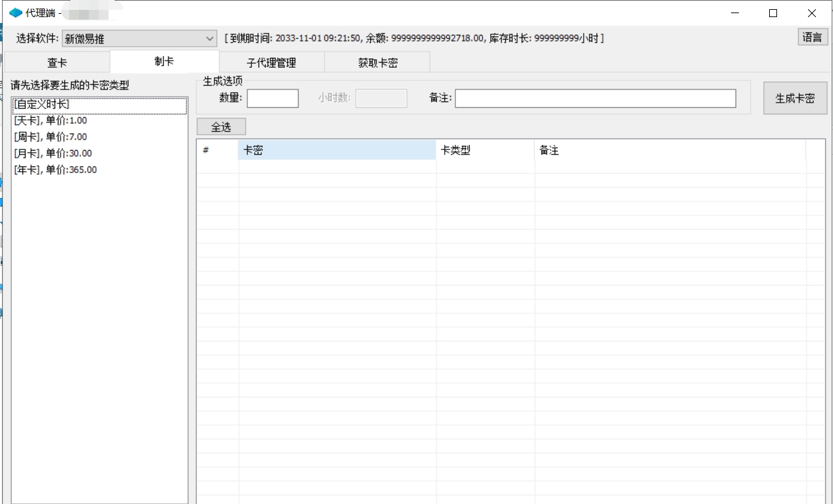Click into the 备注 text field
The height and width of the screenshot is (504, 833).
click(595, 98)
